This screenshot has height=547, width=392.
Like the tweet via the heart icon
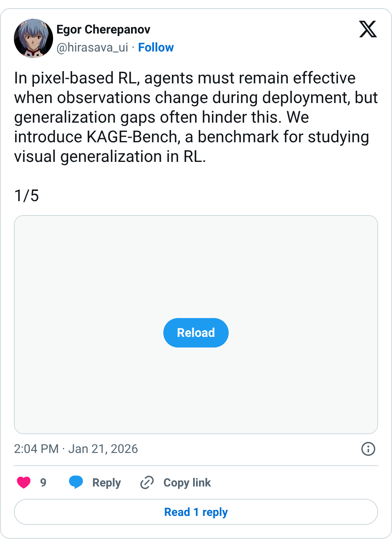coord(23,482)
